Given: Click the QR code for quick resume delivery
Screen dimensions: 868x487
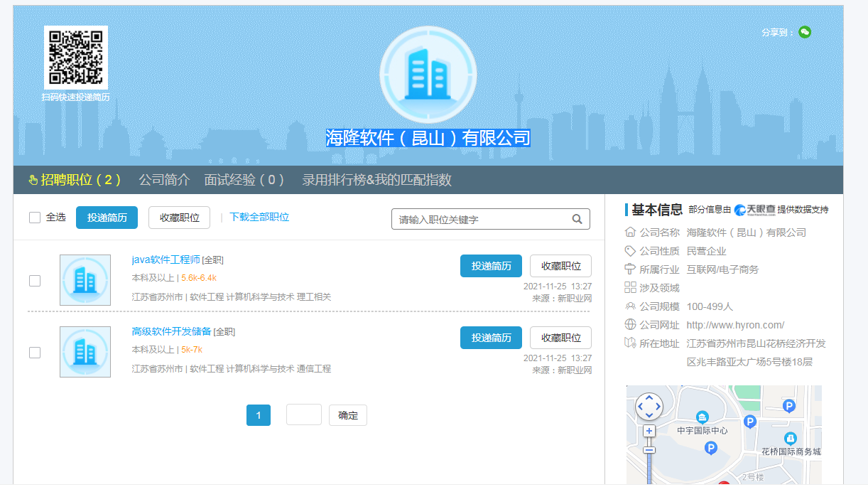Looking at the screenshot, I should tap(75, 58).
